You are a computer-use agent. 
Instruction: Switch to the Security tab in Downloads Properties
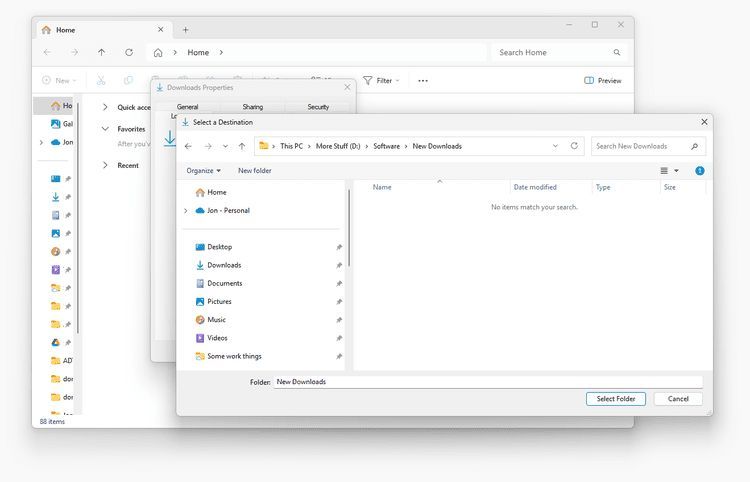pyautogui.click(x=318, y=106)
